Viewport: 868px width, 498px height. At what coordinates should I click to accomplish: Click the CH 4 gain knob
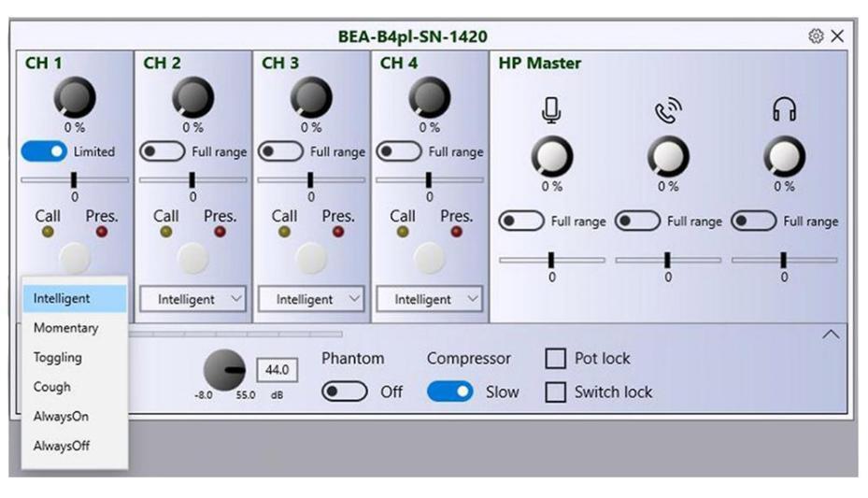pyautogui.click(x=429, y=97)
